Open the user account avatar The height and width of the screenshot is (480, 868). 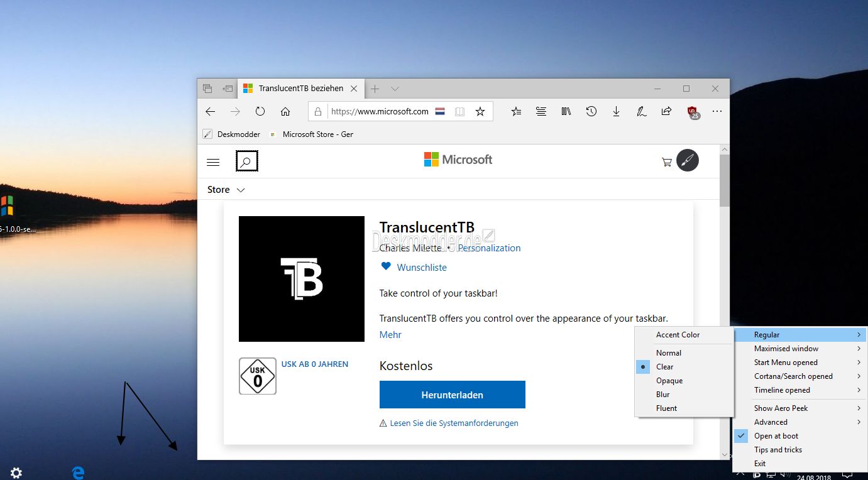tap(688, 161)
